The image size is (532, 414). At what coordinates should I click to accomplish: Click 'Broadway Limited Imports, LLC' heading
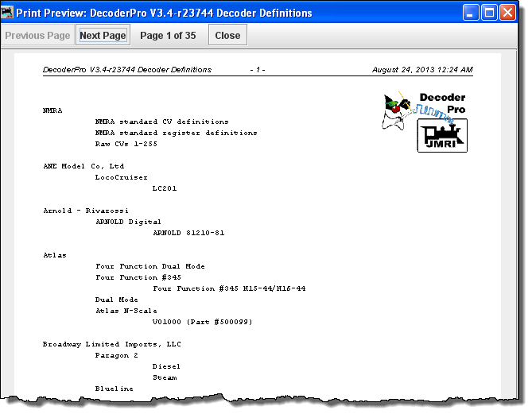click(111, 344)
